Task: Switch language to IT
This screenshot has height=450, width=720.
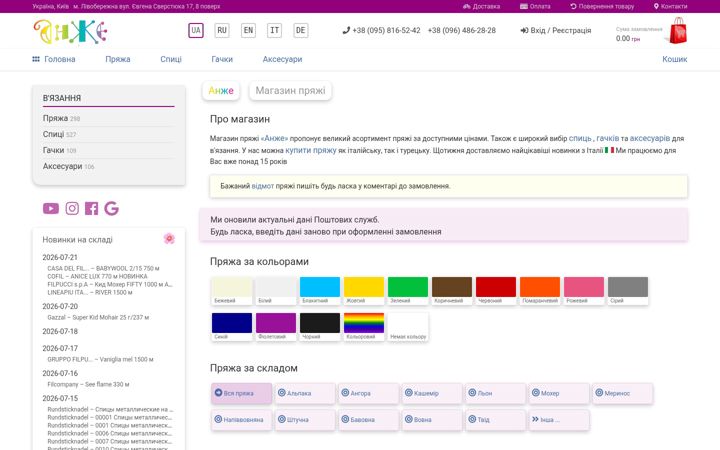Action: [x=275, y=30]
